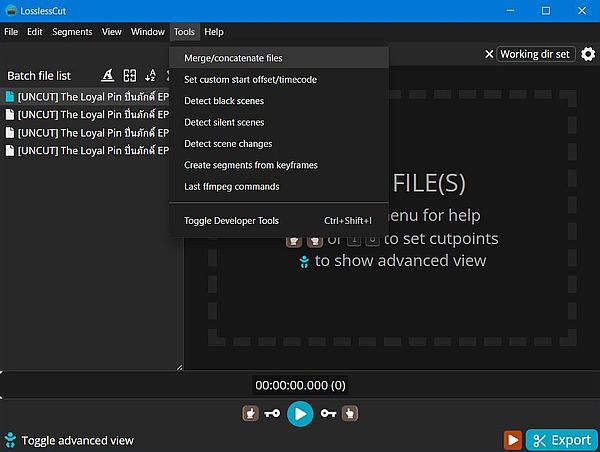Image resolution: width=600 pixels, height=452 pixels.
Task: Jump to next keyframe key icon
Action: click(328, 413)
